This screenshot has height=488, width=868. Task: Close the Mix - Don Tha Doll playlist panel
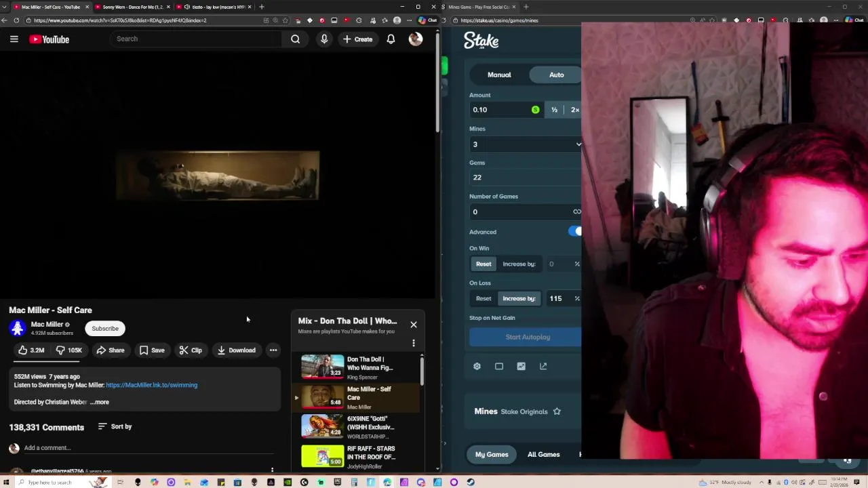[414, 325]
